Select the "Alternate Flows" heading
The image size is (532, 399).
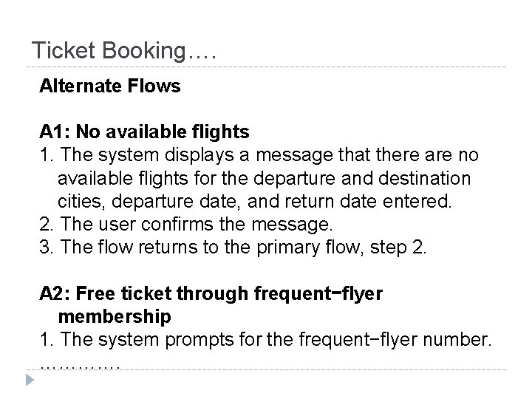coord(110,86)
